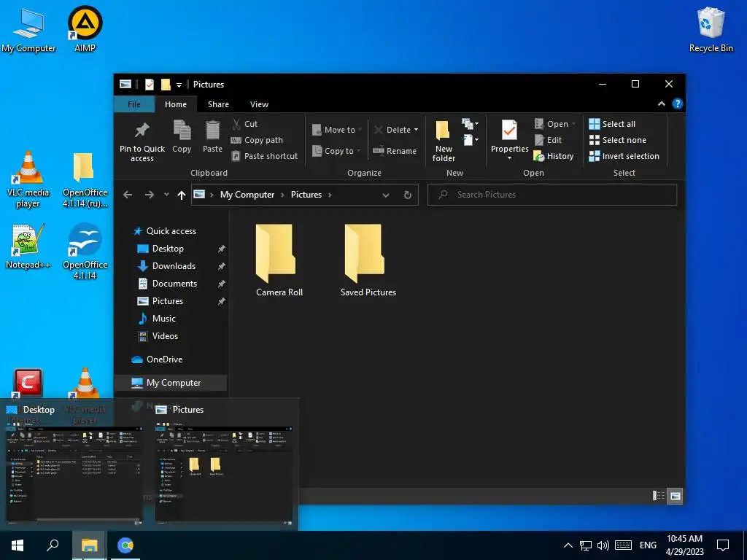The image size is (747, 560).
Task: Open the notification center icon
Action: click(723, 545)
